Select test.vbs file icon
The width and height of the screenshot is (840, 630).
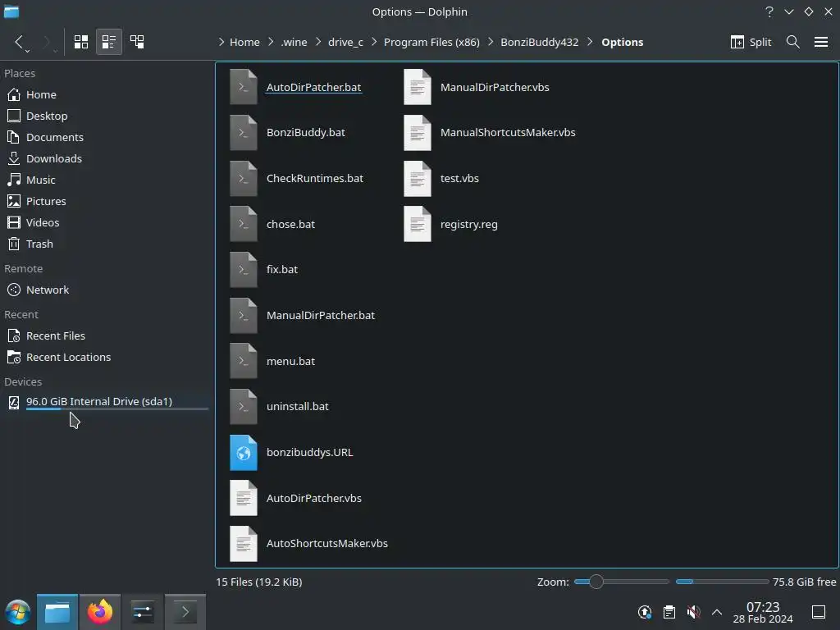pyautogui.click(x=418, y=178)
